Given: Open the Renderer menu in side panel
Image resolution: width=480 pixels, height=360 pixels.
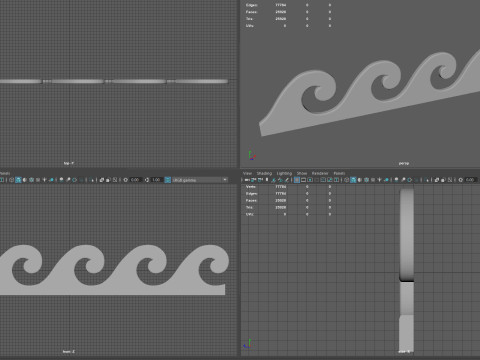Looking at the screenshot, I should coord(320,173).
